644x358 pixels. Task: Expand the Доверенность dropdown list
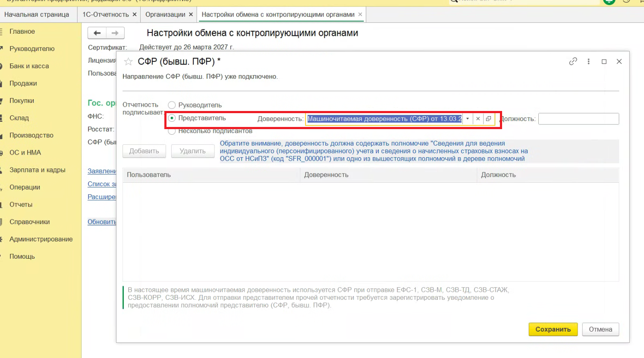click(x=468, y=119)
